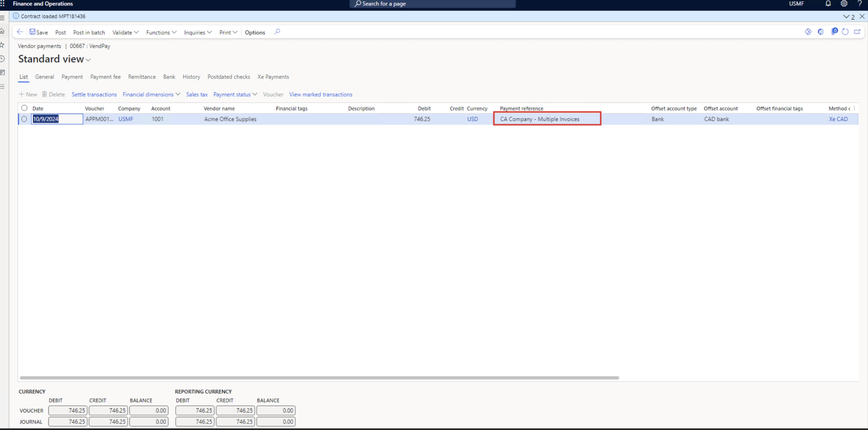Open the form in a new window
The height and width of the screenshot is (430, 868).
(x=858, y=32)
